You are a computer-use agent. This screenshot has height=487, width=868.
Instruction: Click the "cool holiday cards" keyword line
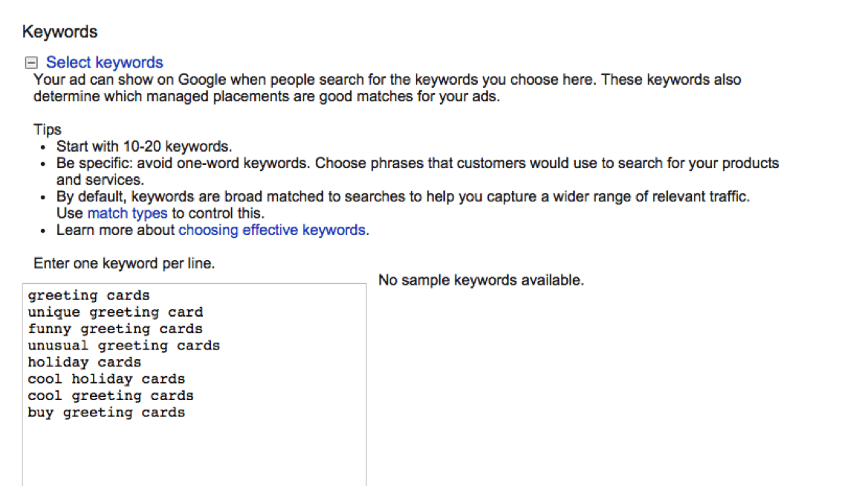(106, 379)
